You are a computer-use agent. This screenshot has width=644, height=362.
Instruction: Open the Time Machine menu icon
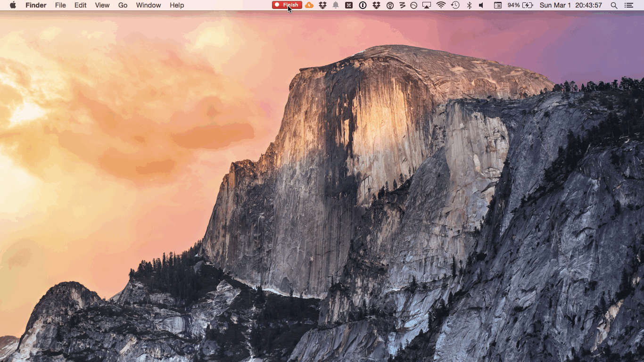point(456,5)
